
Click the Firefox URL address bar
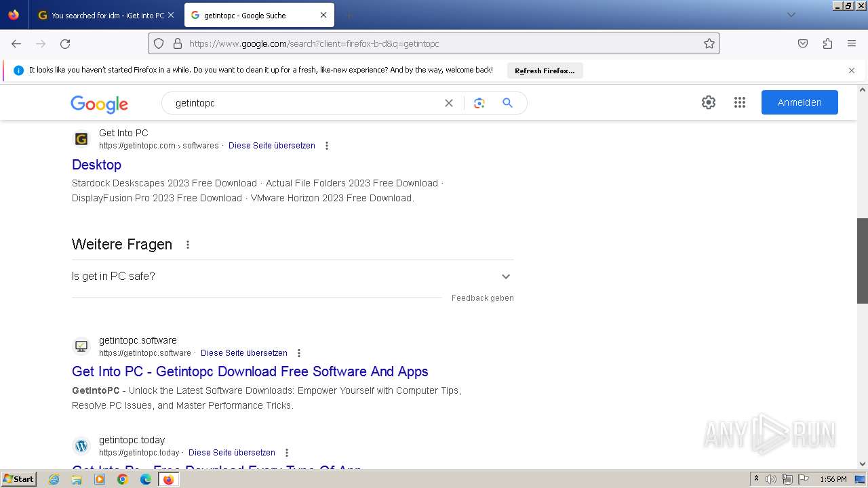tap(434, 43)
